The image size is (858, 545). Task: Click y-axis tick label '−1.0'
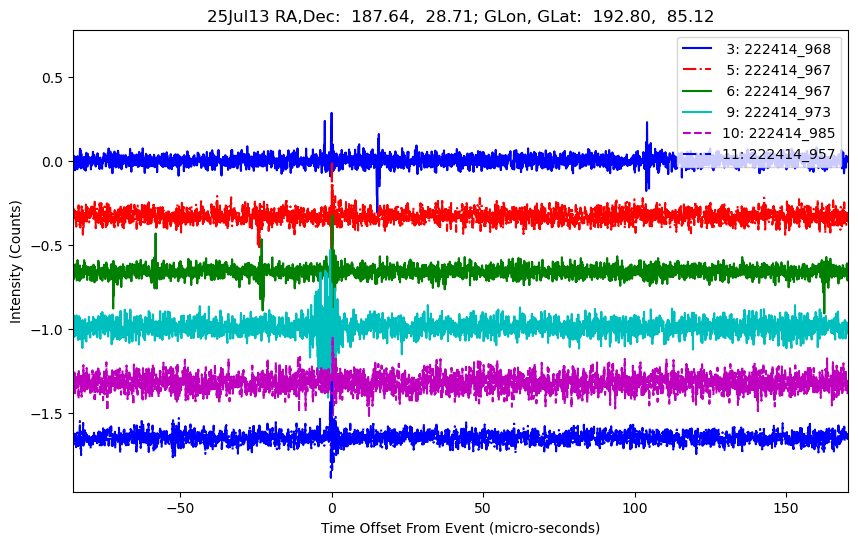pos(48,330)
